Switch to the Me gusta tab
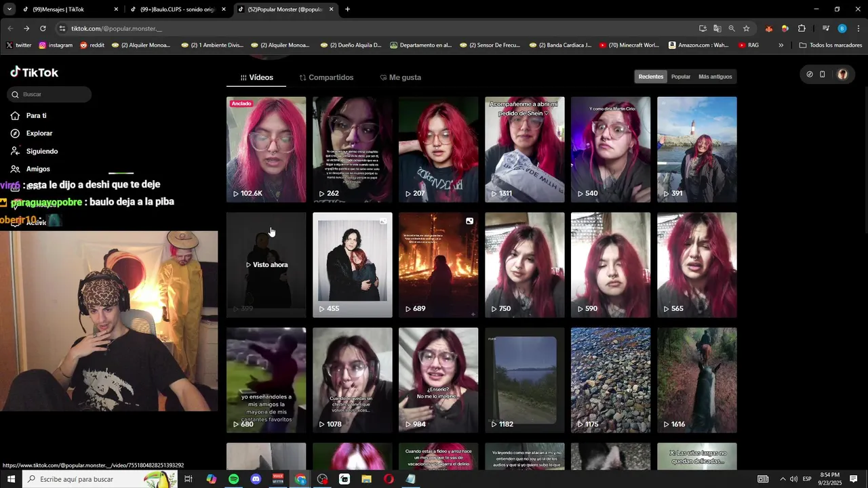 400,77
